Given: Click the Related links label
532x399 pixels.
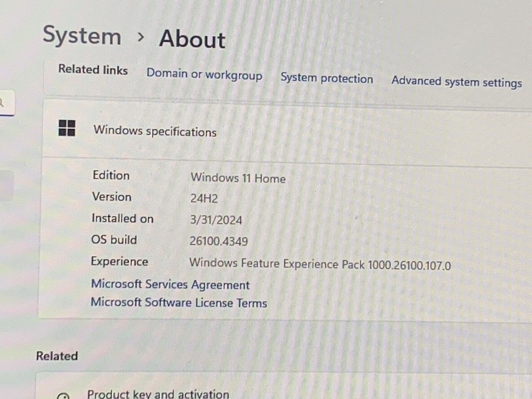Looking at the screenshot, I should pos(93,69).
